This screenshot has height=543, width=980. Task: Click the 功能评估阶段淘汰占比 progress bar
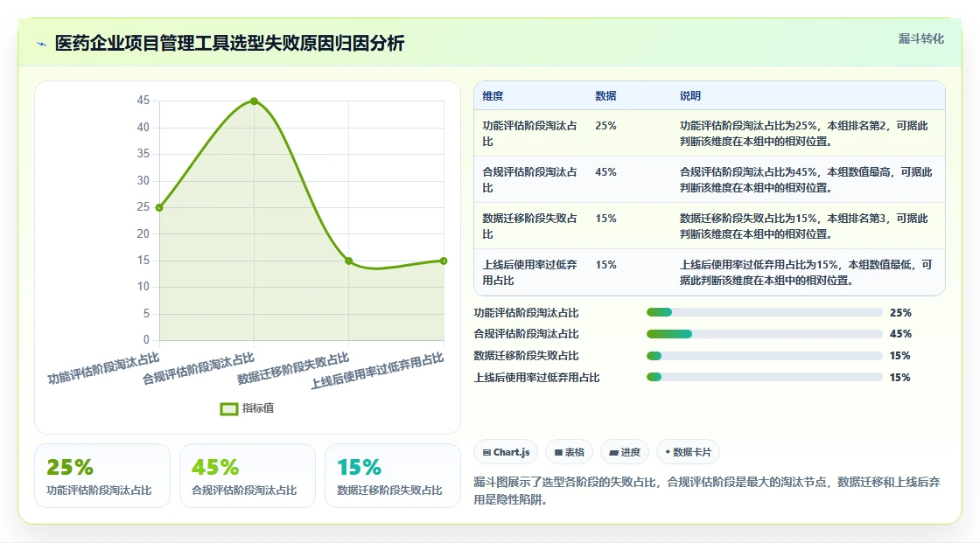[764, 312]
